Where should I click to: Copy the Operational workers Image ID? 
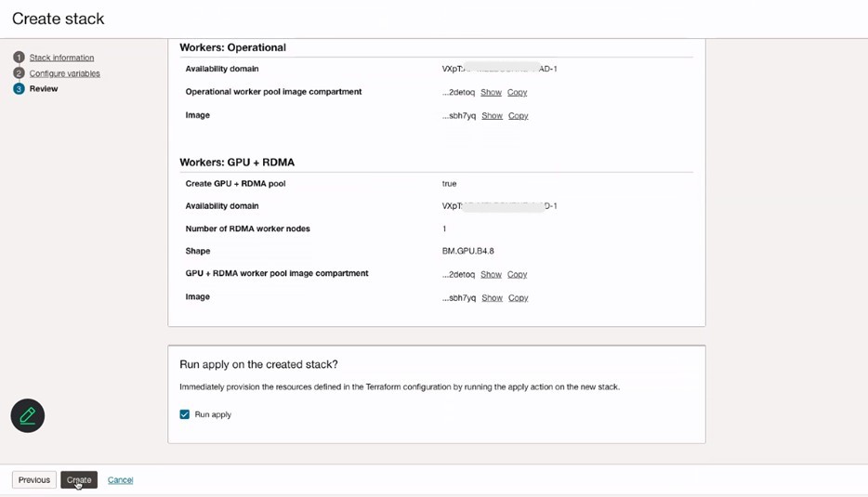(518, 116)
